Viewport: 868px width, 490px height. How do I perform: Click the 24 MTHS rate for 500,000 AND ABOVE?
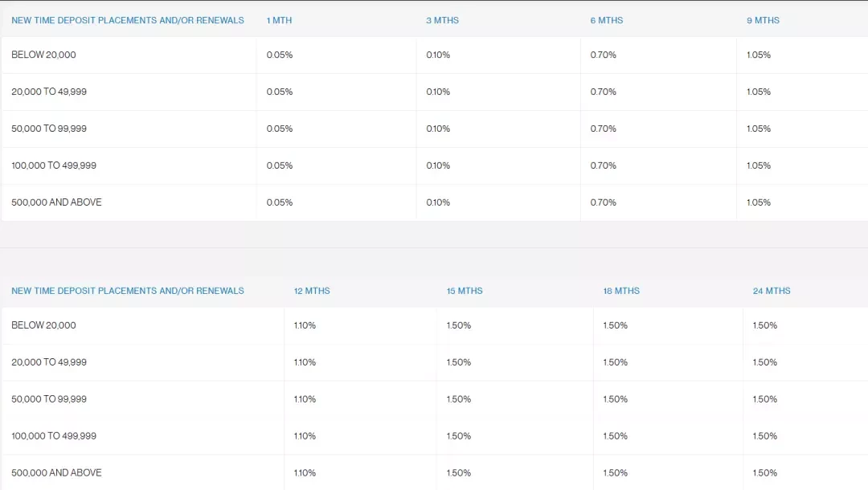764,473
